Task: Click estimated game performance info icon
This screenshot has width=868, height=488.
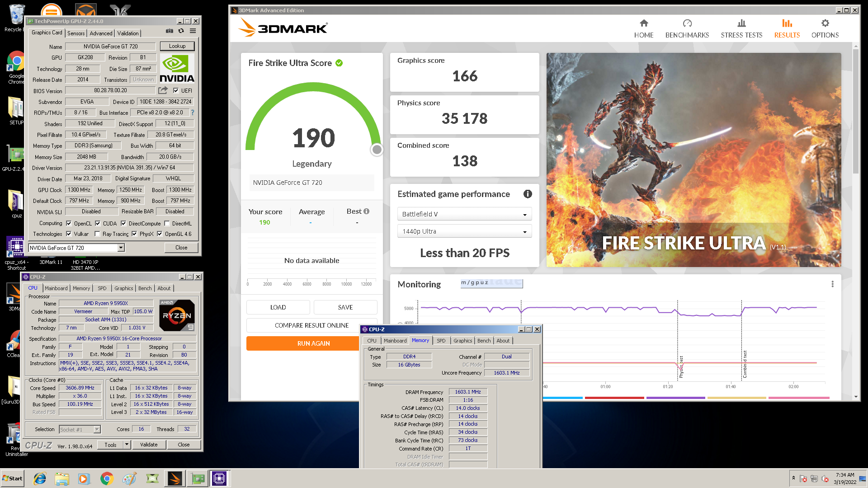Action: [528, 194]
